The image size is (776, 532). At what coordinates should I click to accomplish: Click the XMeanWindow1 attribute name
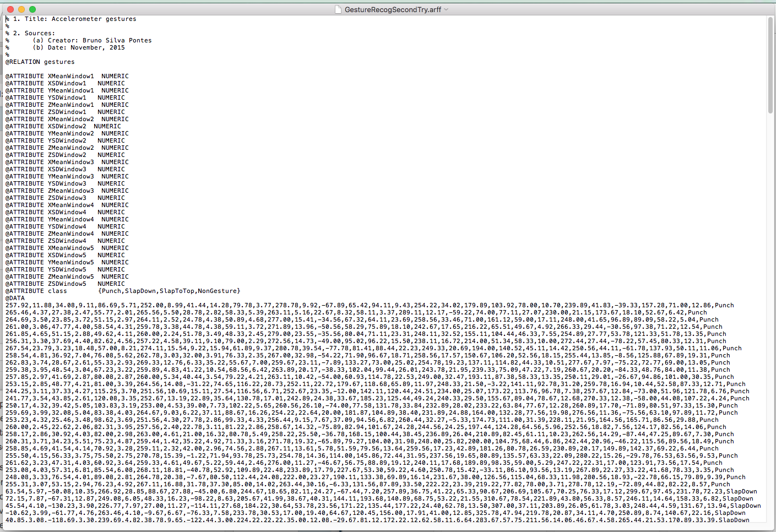click(x=70, y=76)
